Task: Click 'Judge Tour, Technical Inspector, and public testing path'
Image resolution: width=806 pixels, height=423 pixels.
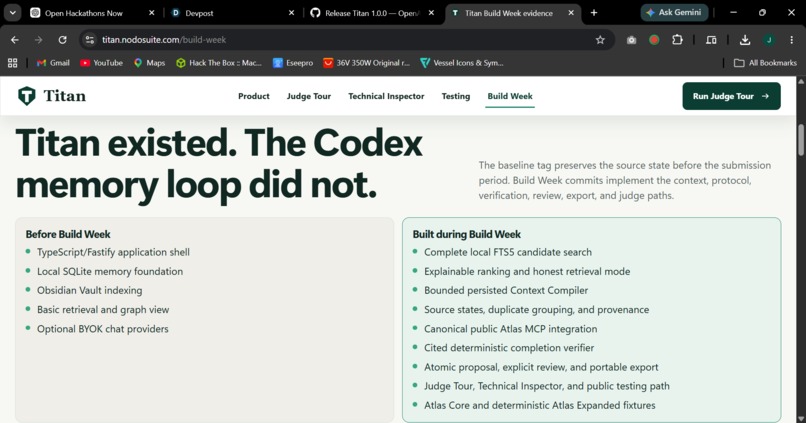Action: (x=547, y=386)
